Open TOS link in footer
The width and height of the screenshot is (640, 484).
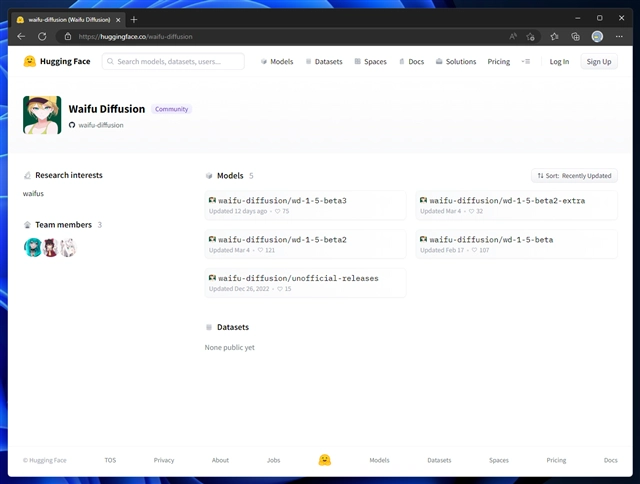(x=110, y=460)
